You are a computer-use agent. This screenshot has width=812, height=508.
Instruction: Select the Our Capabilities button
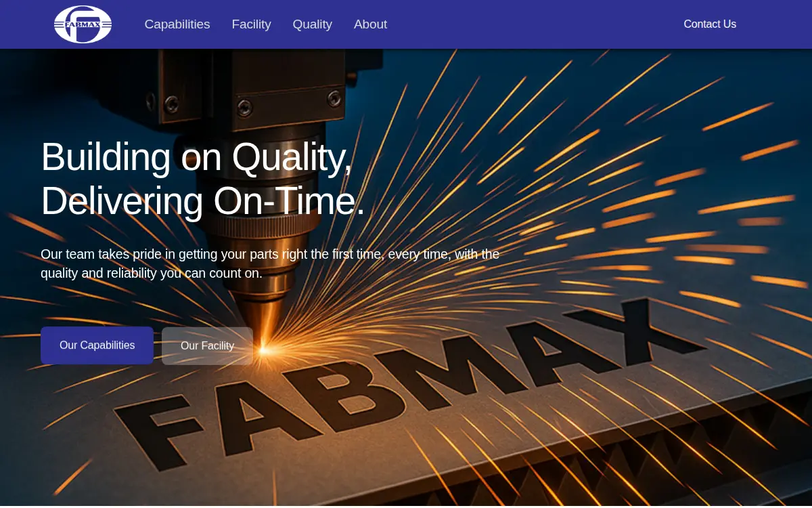coord(97,345)
